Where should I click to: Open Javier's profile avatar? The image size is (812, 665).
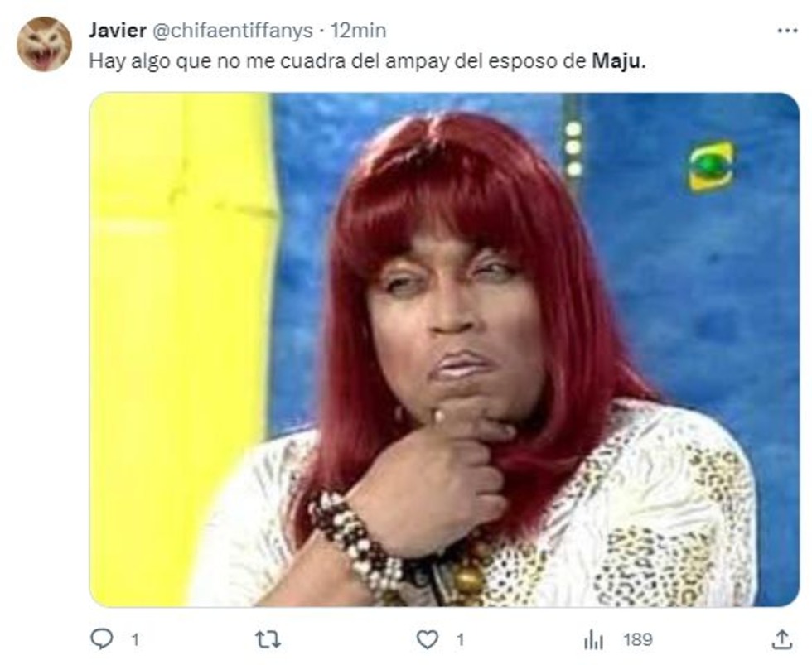point(44,44)
